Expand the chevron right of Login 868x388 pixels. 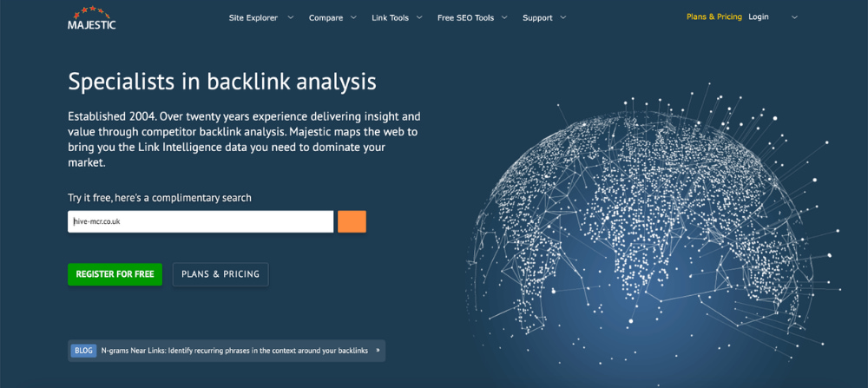(x=794, y=17)
